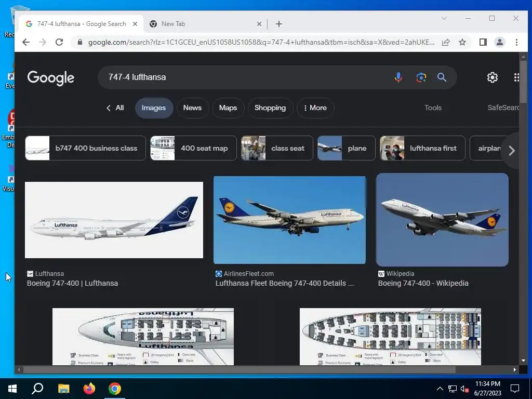The width and height of the screenshot is (532, 399).
Task: Click the forward navigation arrow
Action: [x=43, y=42]
